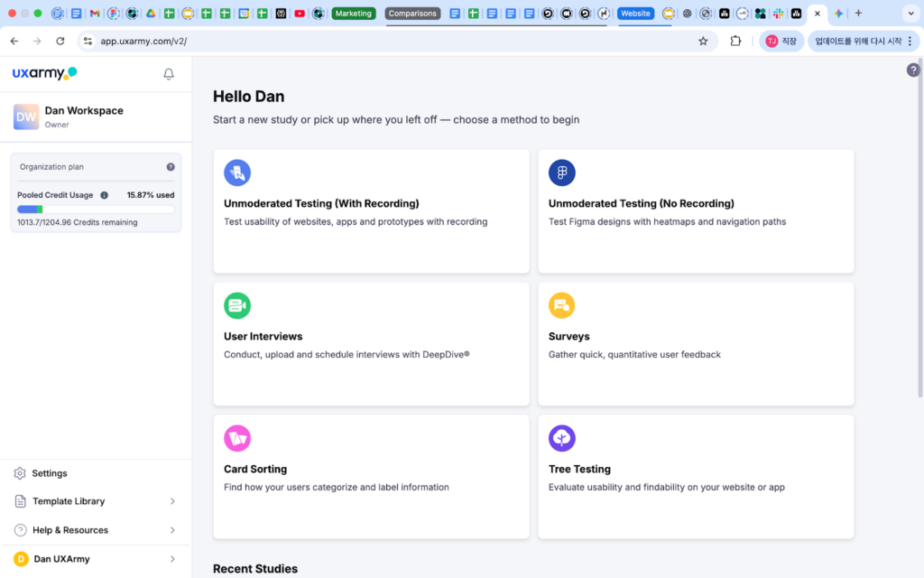Image resolution: width=924 pixels, height=578 pixels.
Task: Click the UXArmy logo
Action: pos(43,73)
